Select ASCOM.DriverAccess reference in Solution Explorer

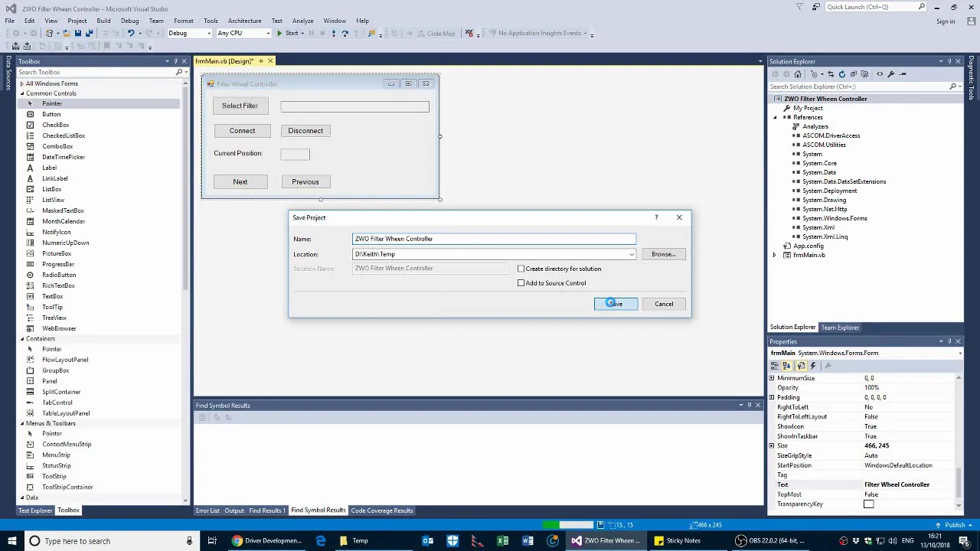point(831,135)
